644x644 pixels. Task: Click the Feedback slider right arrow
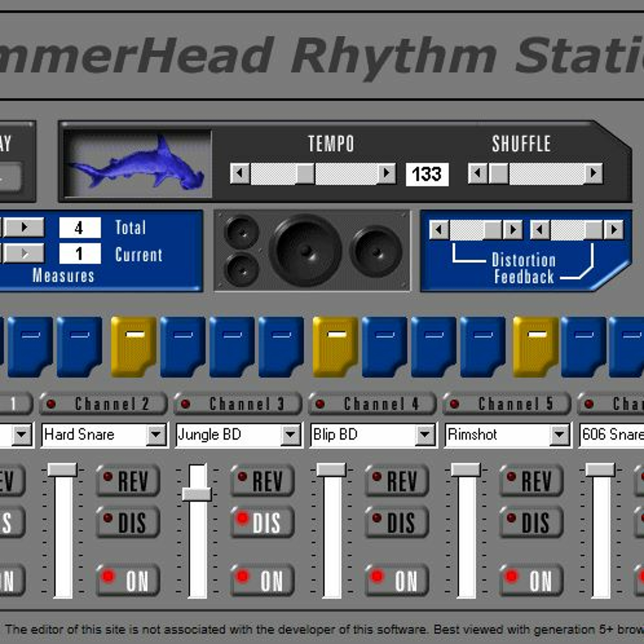point(614,230)
